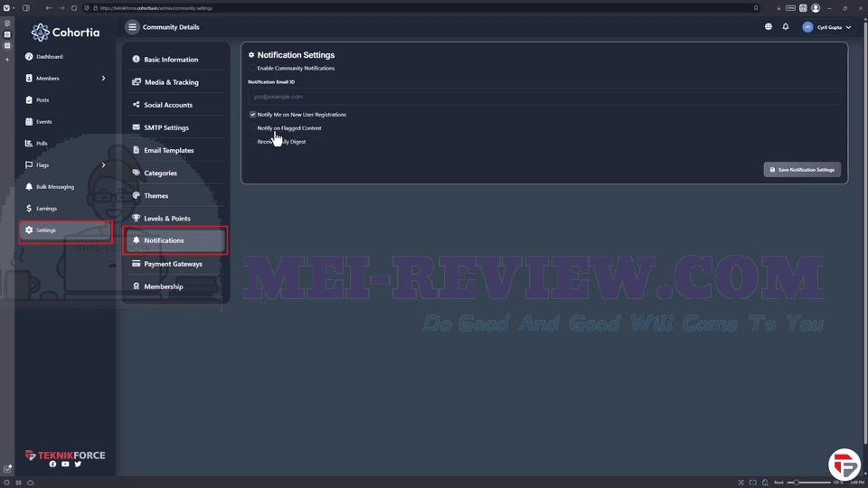Enable Community Notifications checkbox
Viewport: 868px width, 488px height.
[252, 68]
